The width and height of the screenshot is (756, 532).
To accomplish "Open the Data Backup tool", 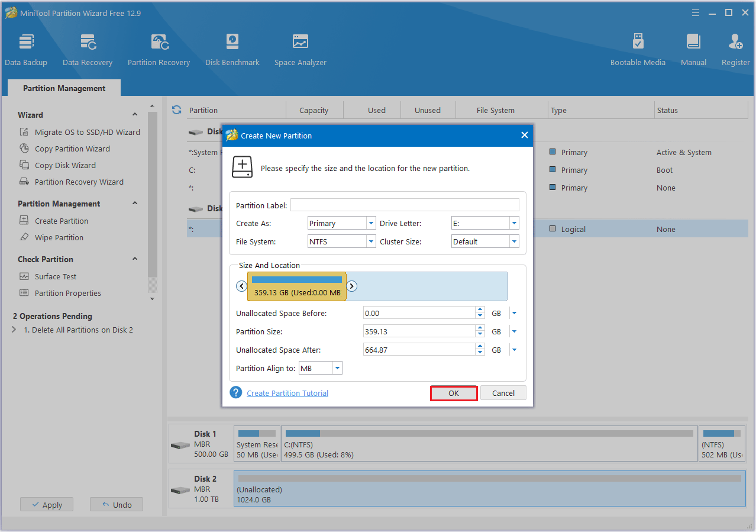I will [x=26, y=50].
